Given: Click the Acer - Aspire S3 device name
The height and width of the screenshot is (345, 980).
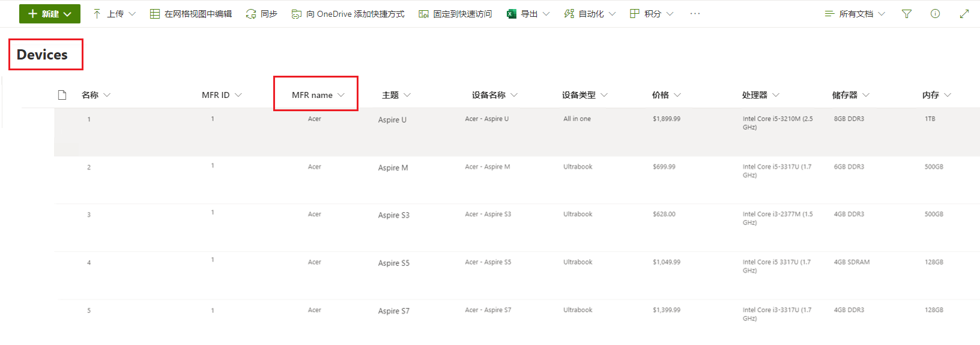Looking at the screenshot, I should (x=488, y=214).
